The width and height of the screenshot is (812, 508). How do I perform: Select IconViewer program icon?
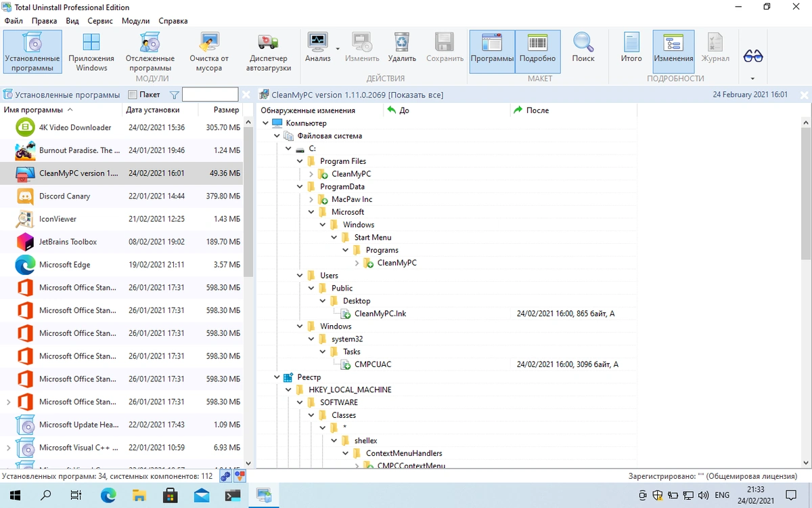tap(25, 219)
